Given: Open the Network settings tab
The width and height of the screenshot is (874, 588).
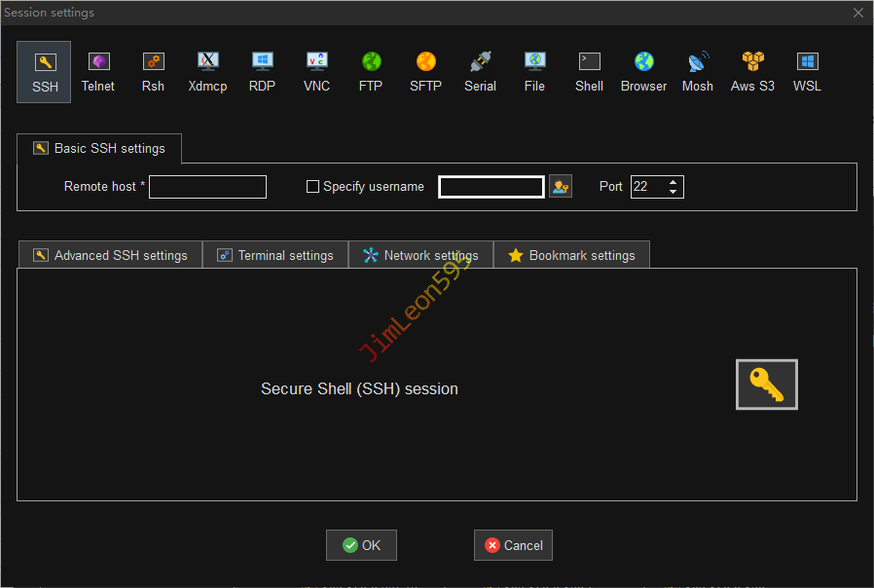Looking at the screenshot, I should pos(420,255).
